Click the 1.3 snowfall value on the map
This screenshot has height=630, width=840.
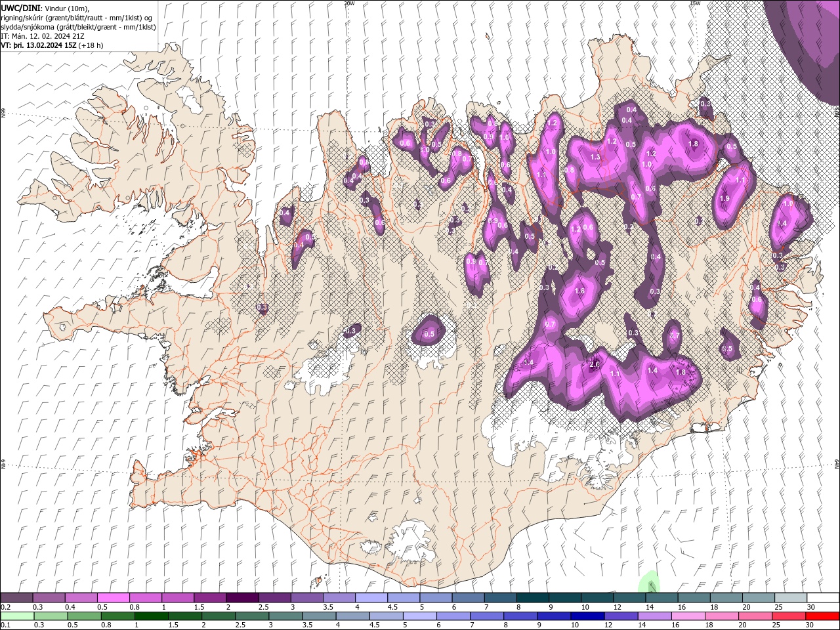tap(595, 157)
